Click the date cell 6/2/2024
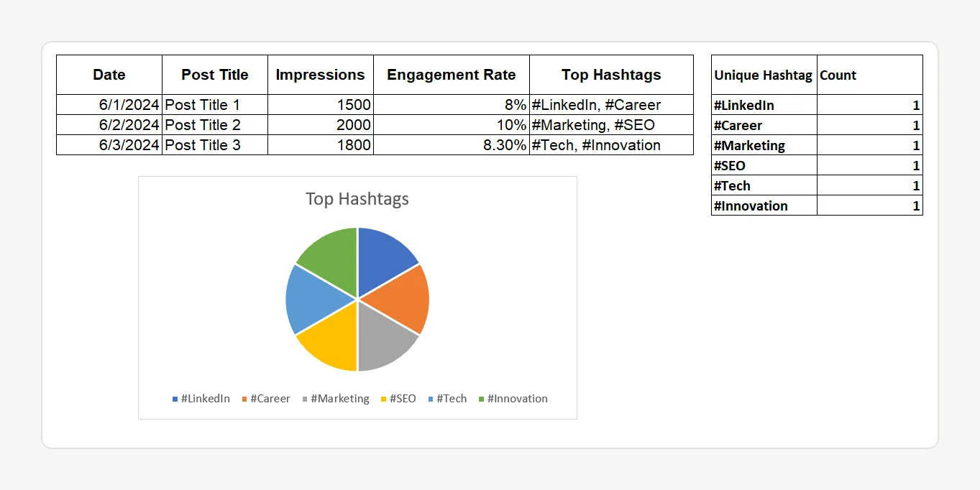This screenshot has height=490, width=980. pos(109,125)
